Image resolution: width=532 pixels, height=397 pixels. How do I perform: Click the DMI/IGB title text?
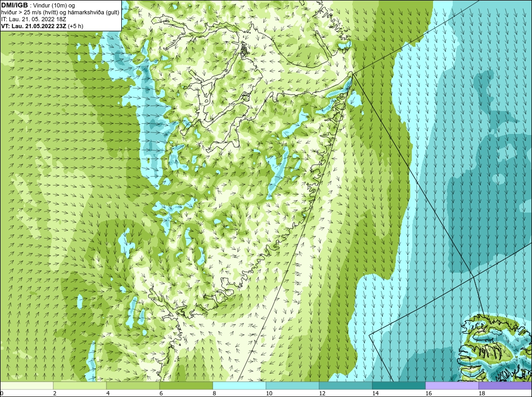(x=14, y=5)
